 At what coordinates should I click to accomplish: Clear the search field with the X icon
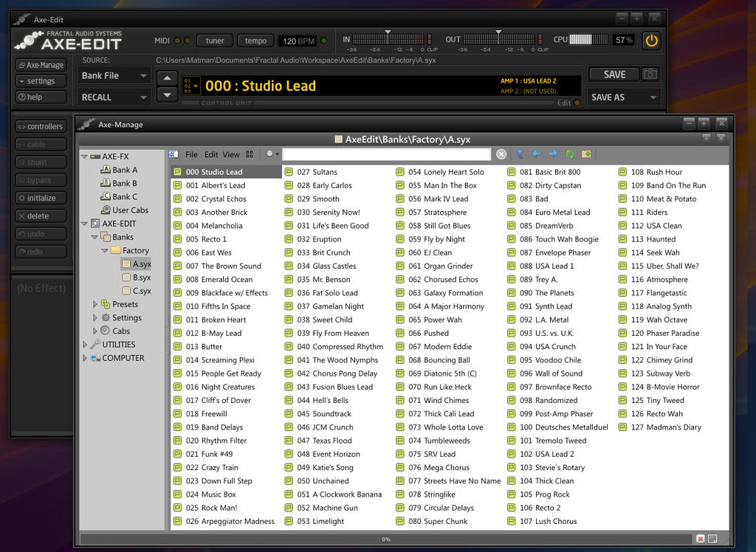click(501, 154)
